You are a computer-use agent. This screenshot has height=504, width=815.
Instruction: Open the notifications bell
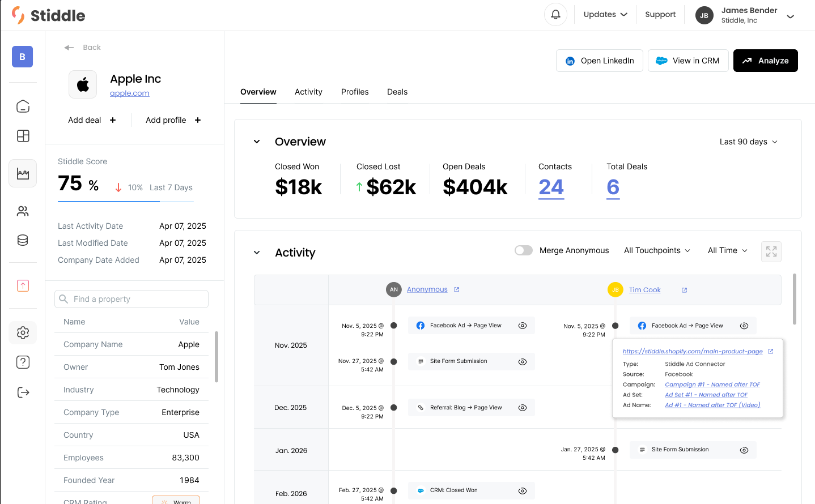(x=555, y=15)
